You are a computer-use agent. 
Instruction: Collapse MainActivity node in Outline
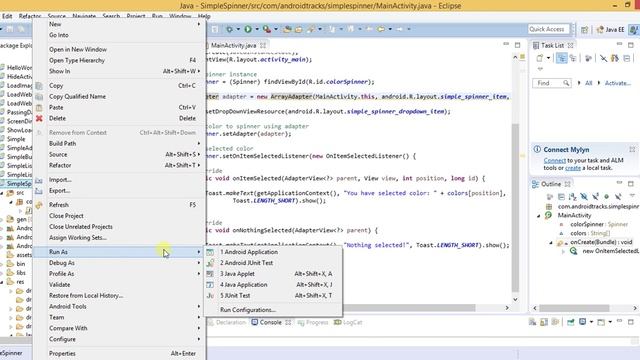(x=538, y=216)
